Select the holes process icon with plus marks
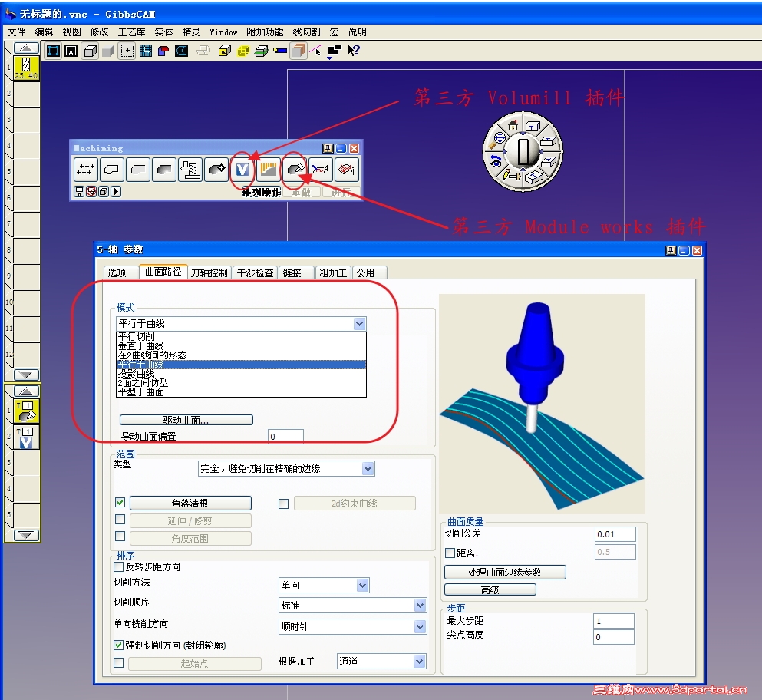762x700 pixels. [85, 170]
